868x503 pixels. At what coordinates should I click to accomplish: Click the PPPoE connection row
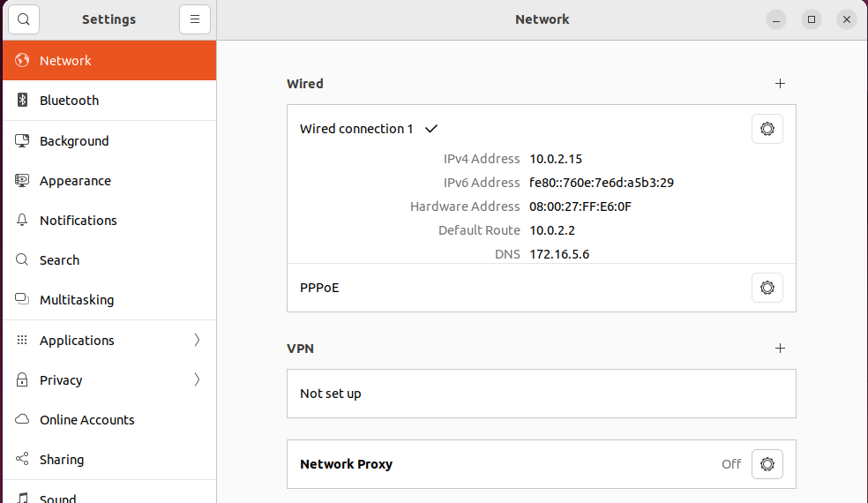click(319, 288)
